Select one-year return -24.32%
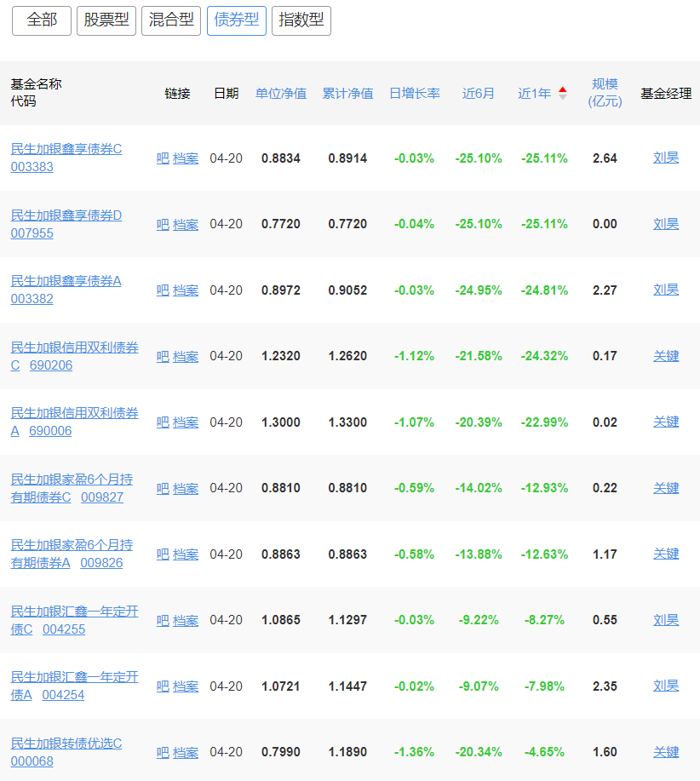Screen dimensions: 700x781 tap(544, 356)
